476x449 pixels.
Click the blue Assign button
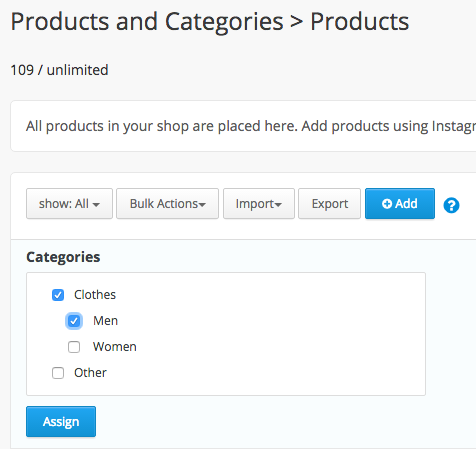(61, 421)
